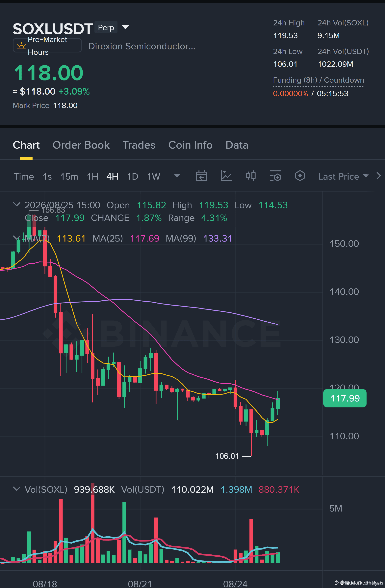This screenshot has width=385, height=588.
Task: Tap the Vol(SOXL) 939.688K value
Action: pyautogui.click(x=94, y=489)
